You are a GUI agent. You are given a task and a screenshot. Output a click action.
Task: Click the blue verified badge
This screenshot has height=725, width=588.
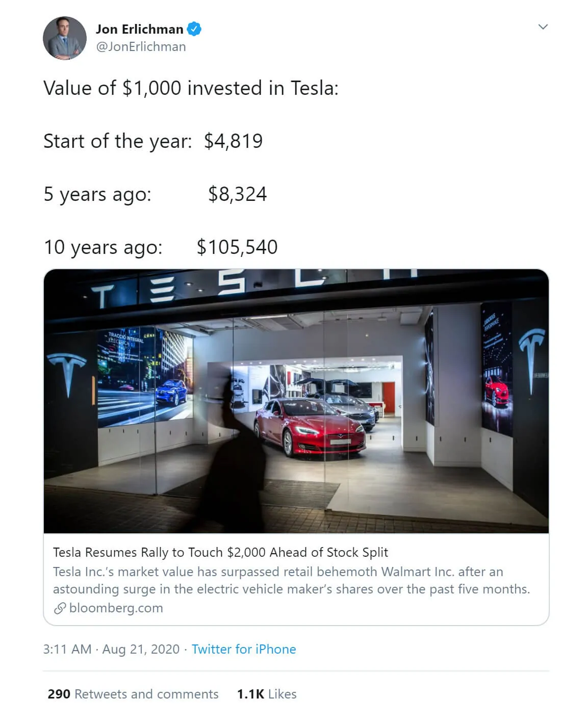pos(194,29)
